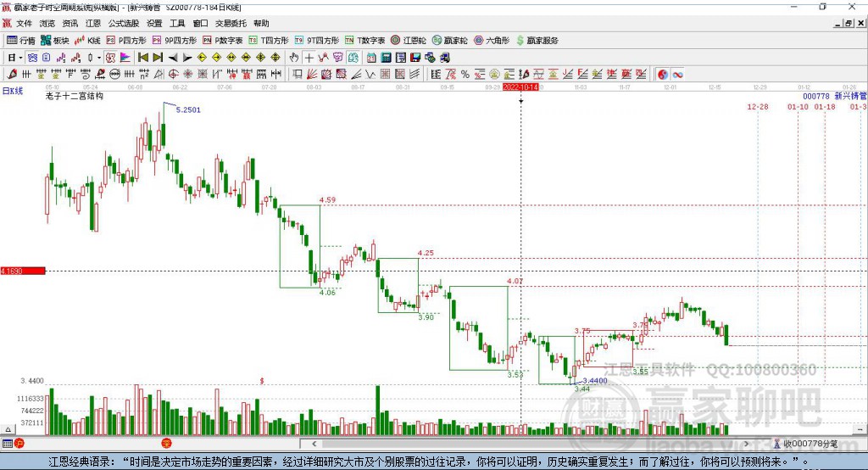
Task: Select the percent % retracement tool
Action: point(465,75)
